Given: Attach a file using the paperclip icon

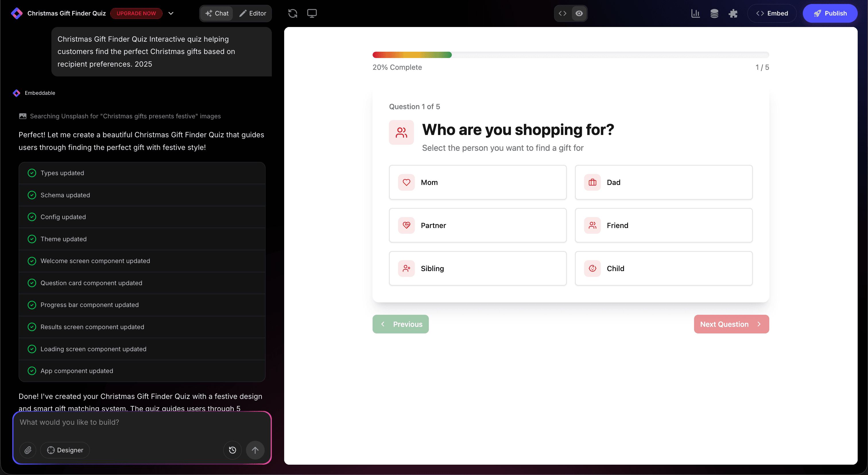Looking at the screenshot, I should (x=28, y=450).
